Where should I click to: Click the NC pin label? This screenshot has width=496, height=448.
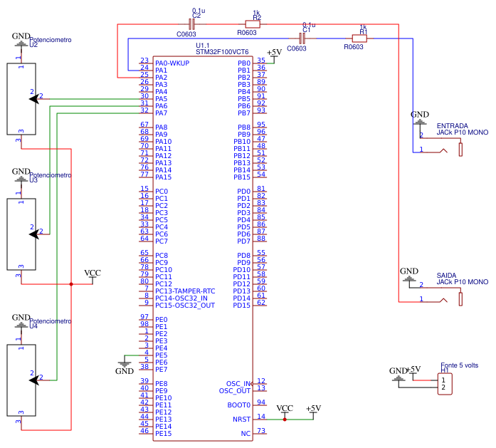click(246, 434)
